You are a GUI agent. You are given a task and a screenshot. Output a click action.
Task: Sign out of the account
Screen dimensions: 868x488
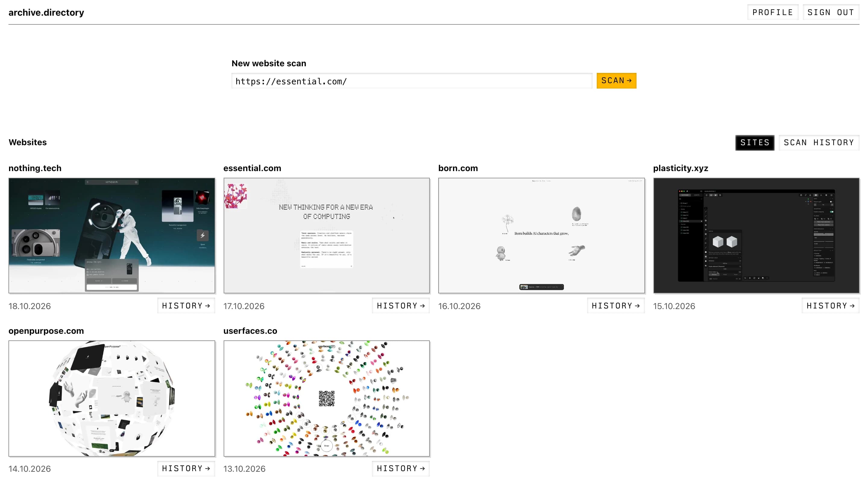pos(831,12)
